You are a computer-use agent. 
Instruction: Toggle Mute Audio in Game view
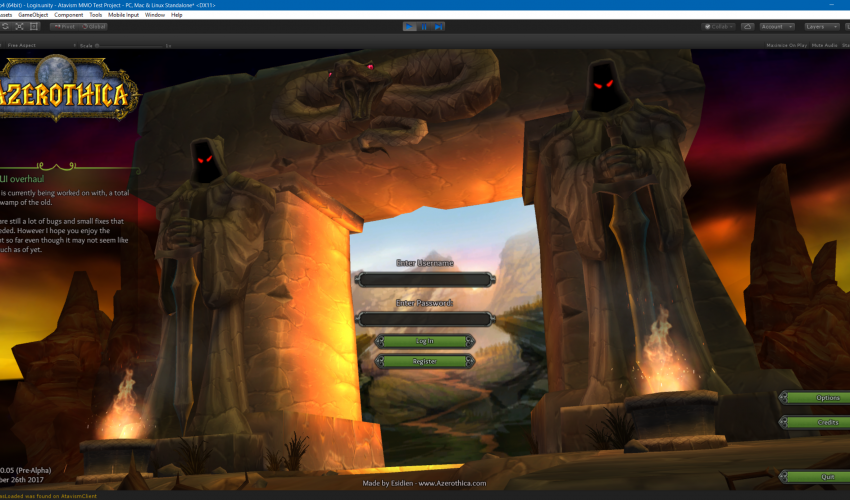point(825,46)
